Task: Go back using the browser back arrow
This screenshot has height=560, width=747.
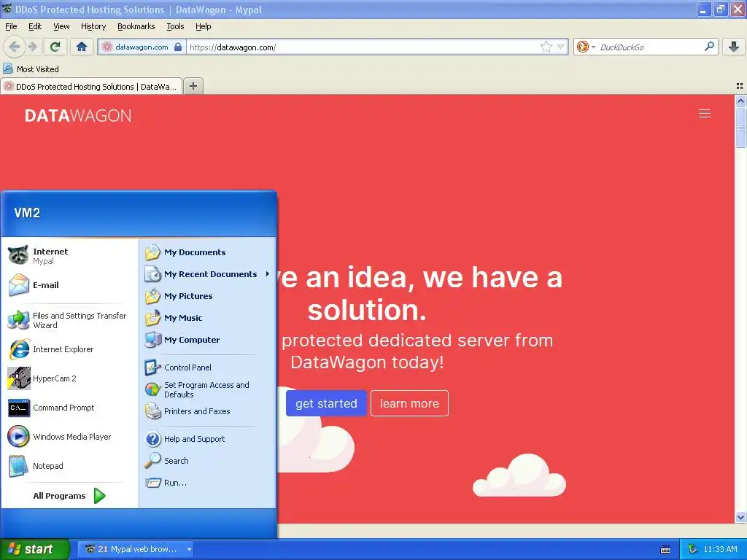Action: [15, 47]
